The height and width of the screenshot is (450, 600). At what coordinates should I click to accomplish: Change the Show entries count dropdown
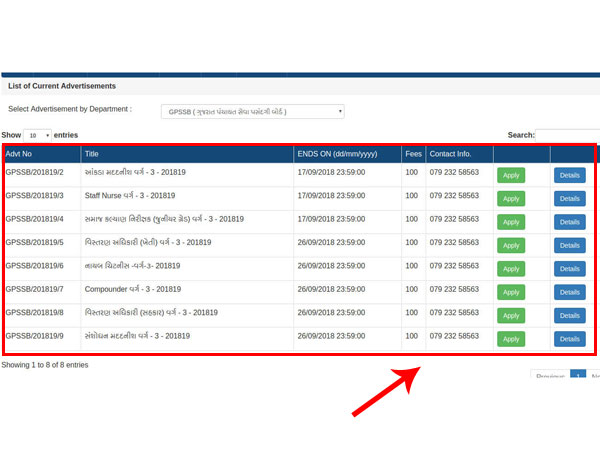tap(37, 135)
